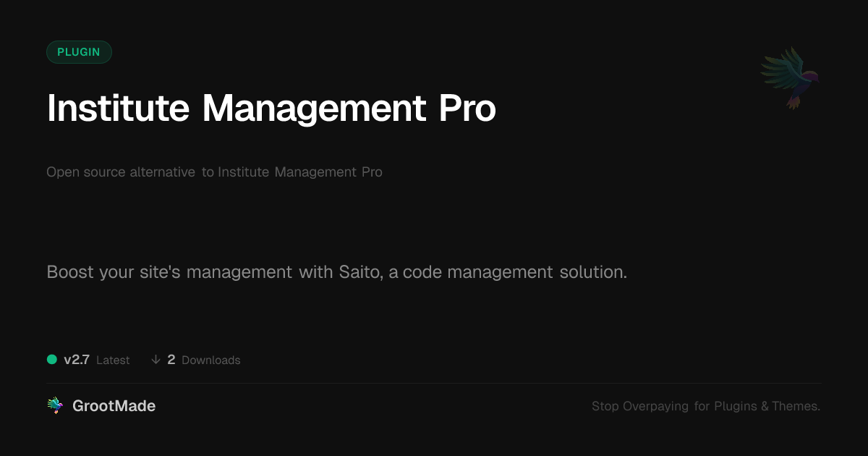
Task: Click the Downloads label
Action: [x=210, y=360]
